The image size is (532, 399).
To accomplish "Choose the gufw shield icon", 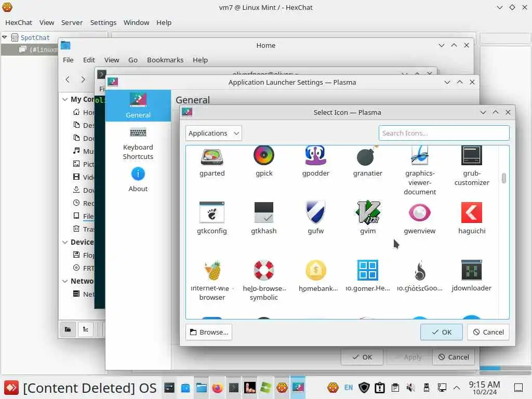I will coord(315,212).
